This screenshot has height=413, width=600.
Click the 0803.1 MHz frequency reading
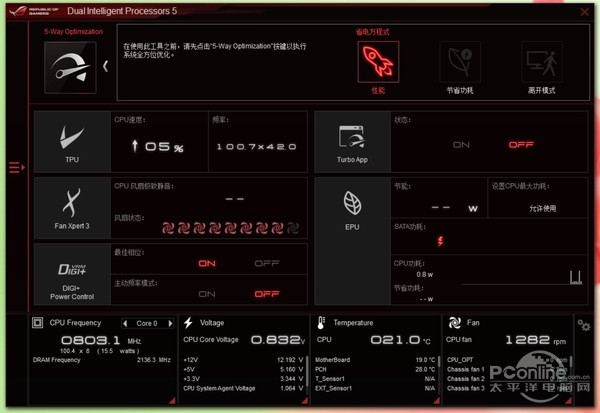(101, 340)
